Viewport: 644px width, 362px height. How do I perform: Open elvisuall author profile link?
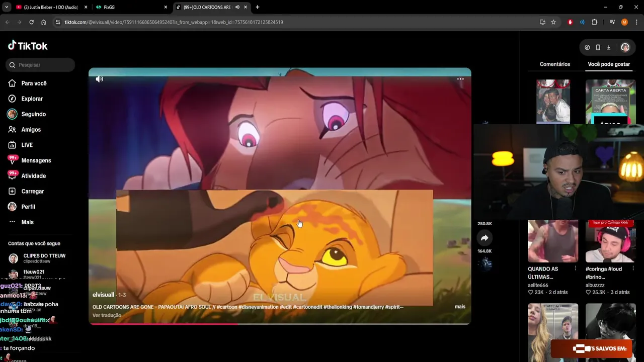103,295
